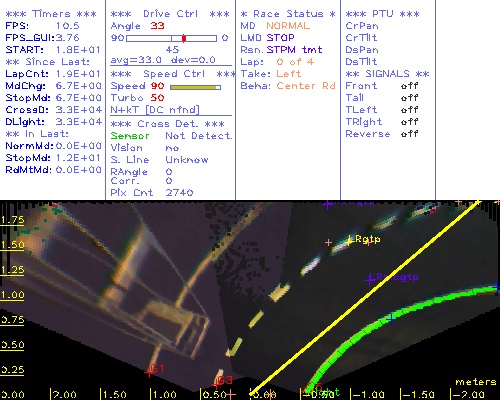Click the purple Rnxgtp cross marker
The width and height of the screenshot is (500, 400).
tap(369, 279)
